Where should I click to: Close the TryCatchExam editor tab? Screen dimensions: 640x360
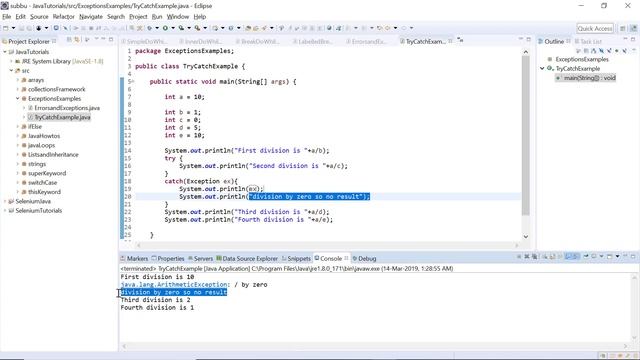pos(450,41)
